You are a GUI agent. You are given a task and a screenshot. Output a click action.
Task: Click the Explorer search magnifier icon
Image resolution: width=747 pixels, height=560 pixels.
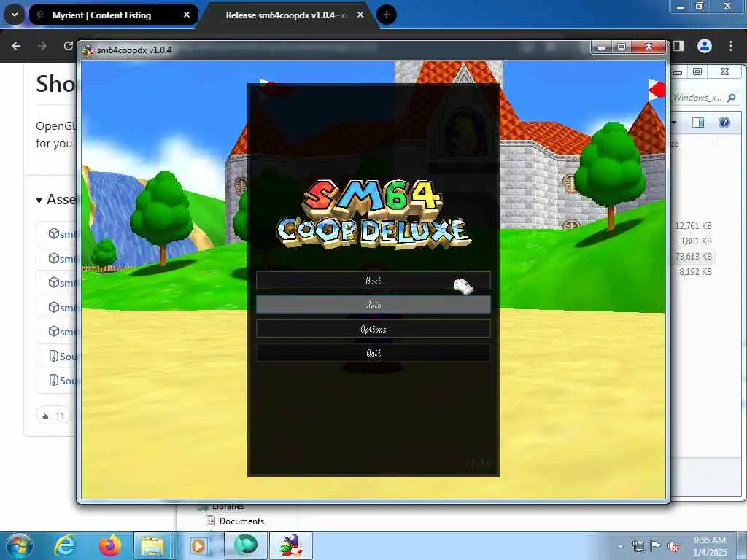(x=731, y=98)
